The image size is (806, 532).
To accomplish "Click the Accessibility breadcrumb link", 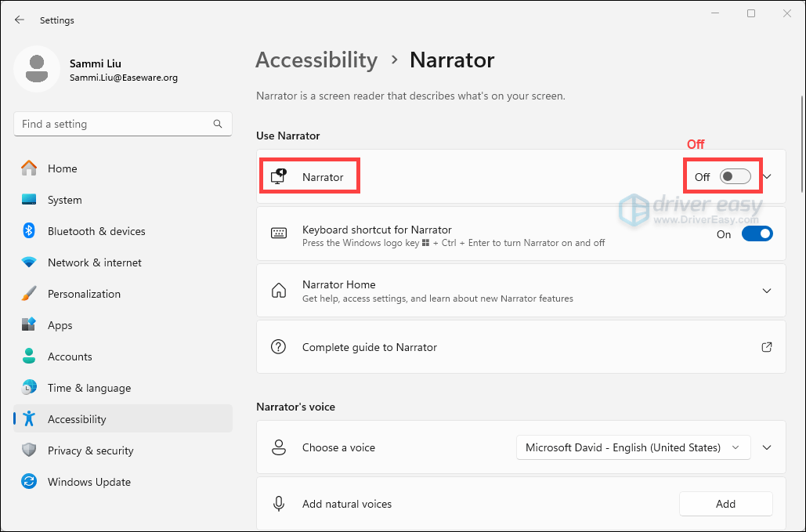I will [316, 60].
